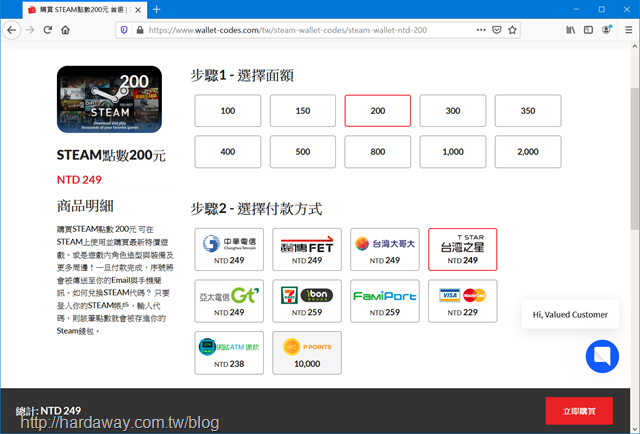Image resolution: width=640 pixels, height=434 pixels.
Task: Save page to Pocket
Action: pos(496,30)
